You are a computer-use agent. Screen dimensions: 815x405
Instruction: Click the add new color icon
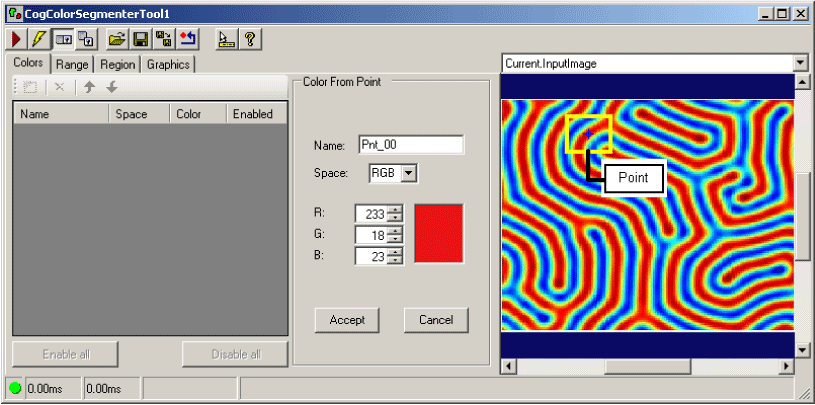pos(30,87)
